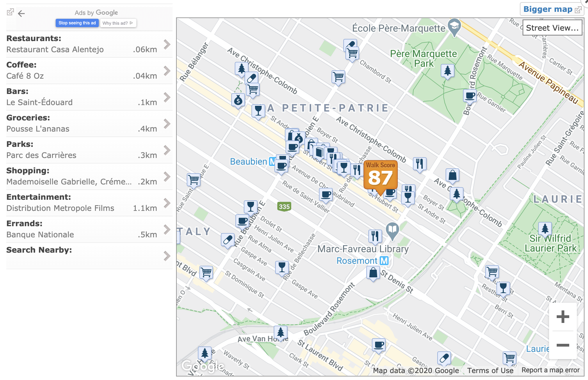This screenshot has height=380, width=588.
Task: Click the École Père-Marquette school pin
Action: point(454,26)
